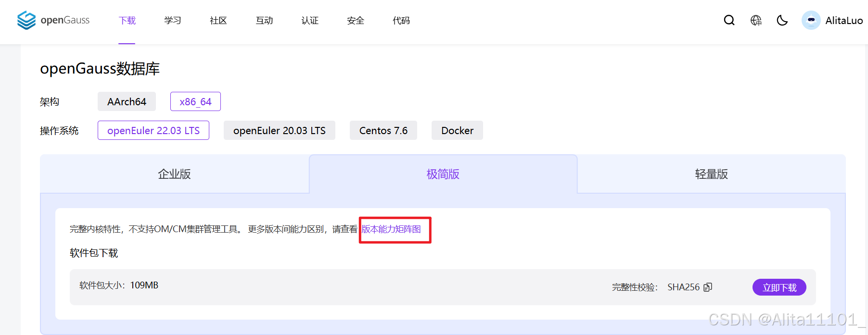
Task: Switch to 企业版 tab
Action: tap(174, 174)
